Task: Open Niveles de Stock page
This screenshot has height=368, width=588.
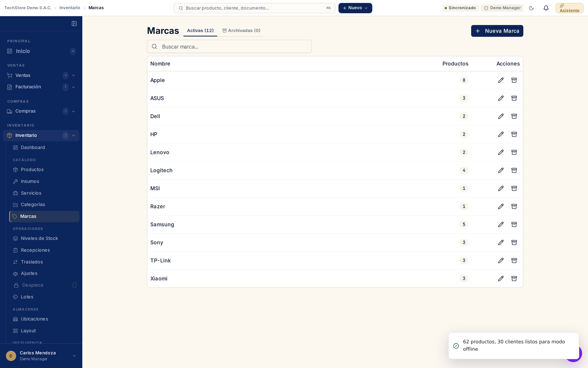Action: click(44, 238)
